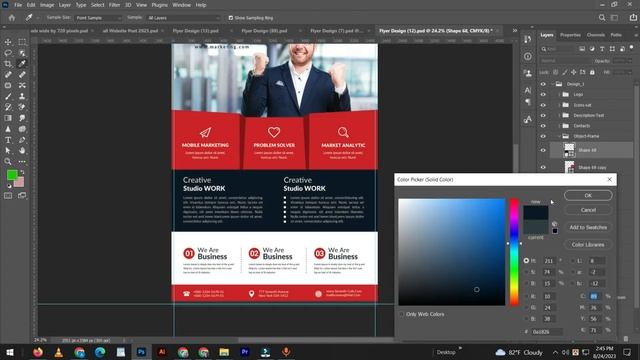This screenshot has width=640, height=360.
Task: Open the Paragraph panel icon
Action: coord(528,102)
